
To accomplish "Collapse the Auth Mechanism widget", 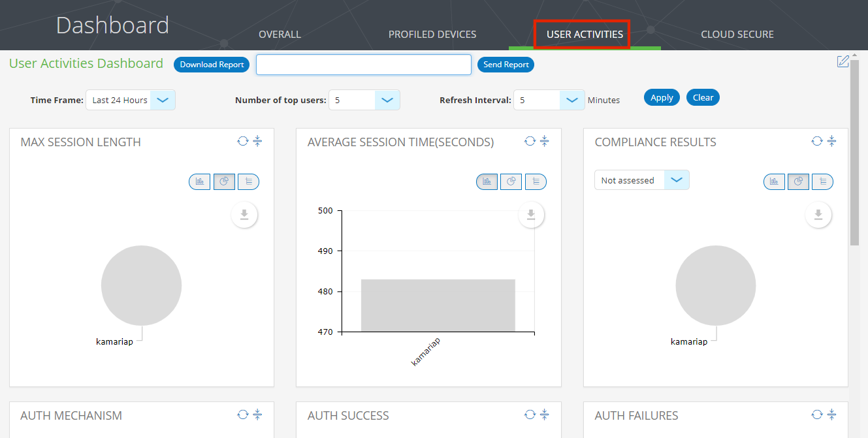I will (257, 414).
